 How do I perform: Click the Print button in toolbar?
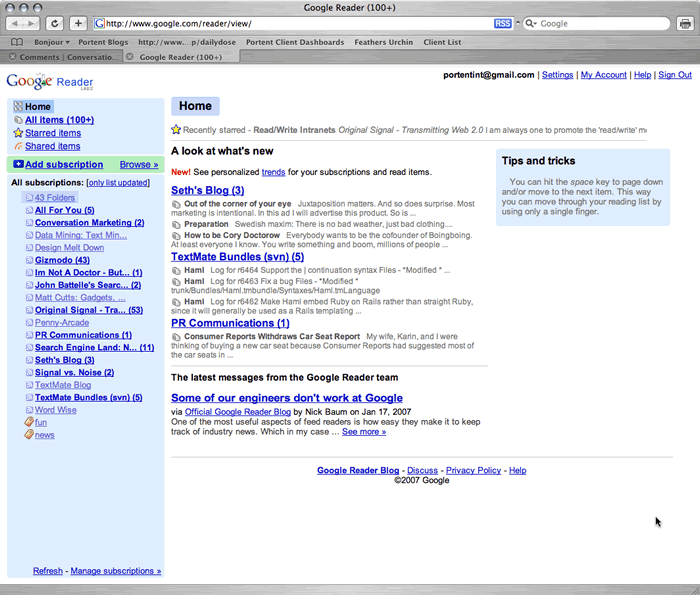(x=685, y=23)
